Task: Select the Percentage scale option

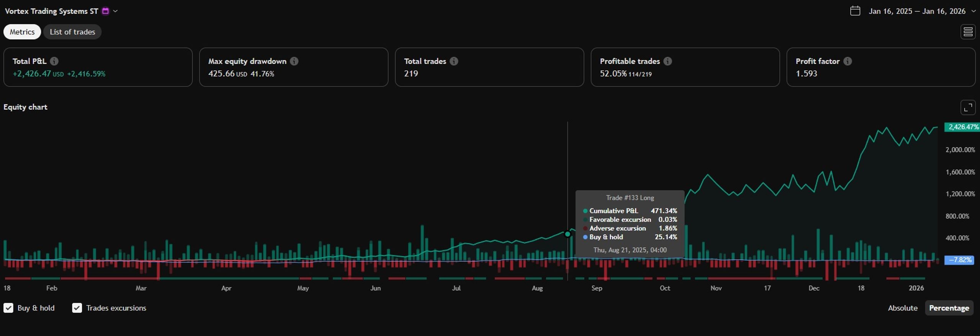Action: [949, 308]
